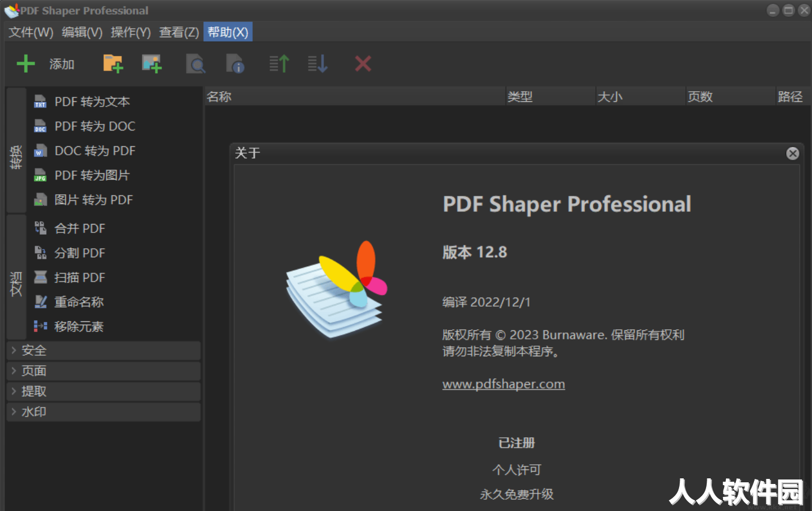Image resolution: width=812 pixels, height=511 pixels.
Task: Choose the 分割 PDF tool
Action: click(80, 253)
